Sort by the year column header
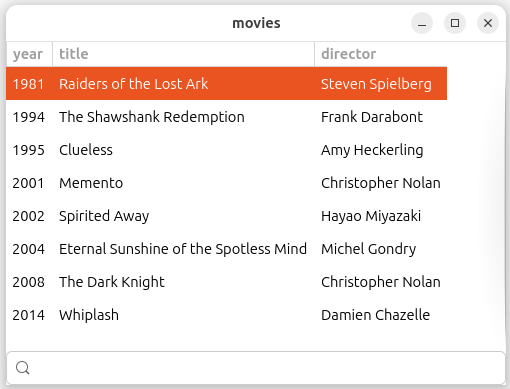This screenshot has height=389, width=510. [29, 54]
